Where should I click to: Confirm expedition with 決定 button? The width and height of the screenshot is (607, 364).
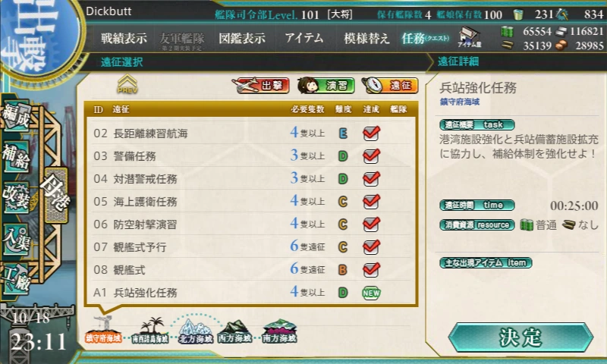point(521,337)
